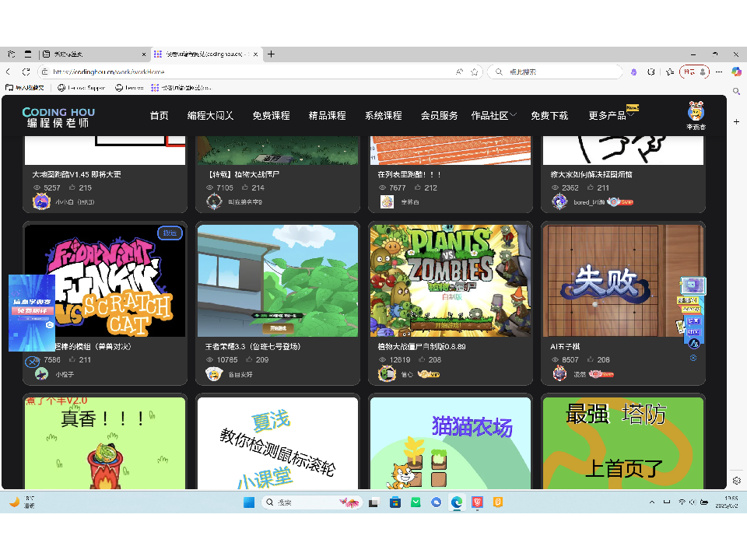Open Microsoft Store from the taskbar
747x560 pixels.
pos(395,502)
